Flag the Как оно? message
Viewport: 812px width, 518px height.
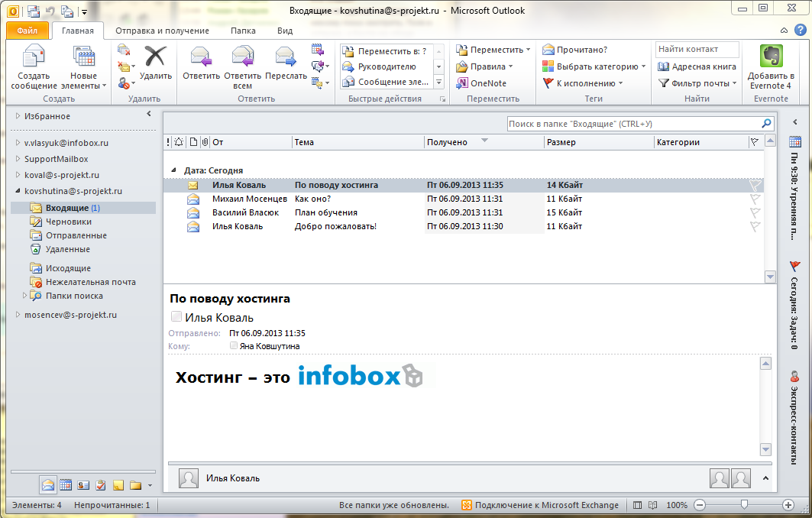pos(755,199)
